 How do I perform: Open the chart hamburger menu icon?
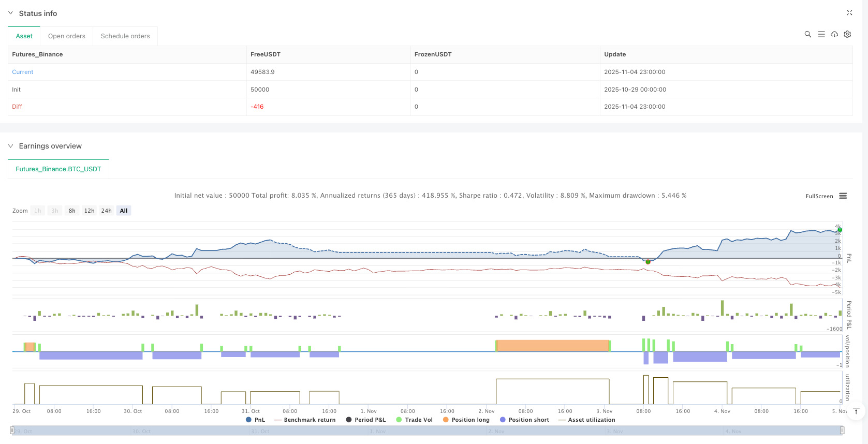(843, 196)
